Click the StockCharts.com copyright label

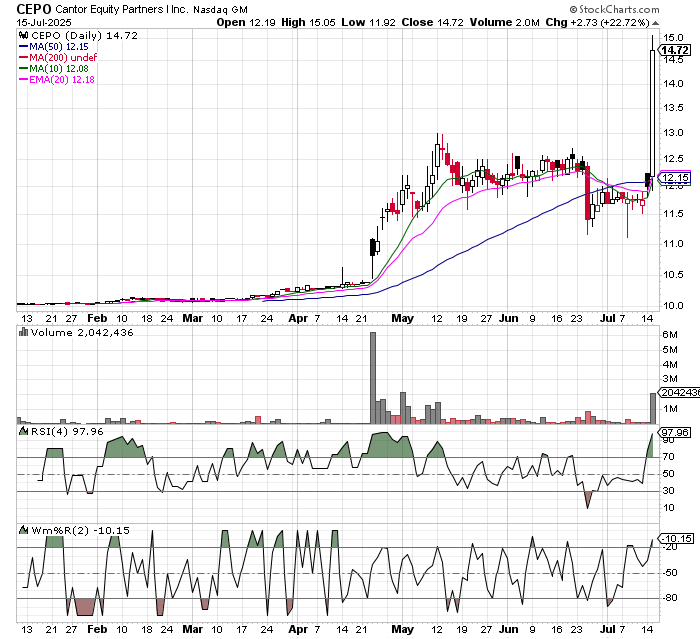click(x=614, y=9)
